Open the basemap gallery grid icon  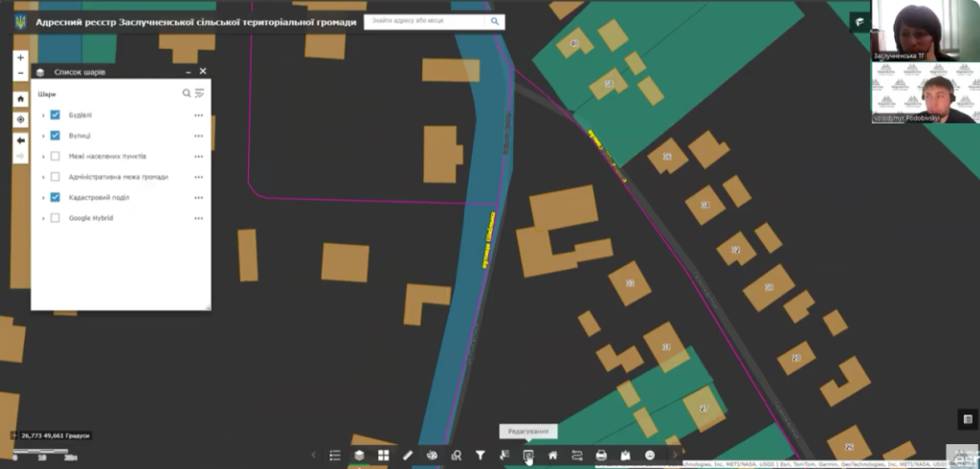[383, 456]
